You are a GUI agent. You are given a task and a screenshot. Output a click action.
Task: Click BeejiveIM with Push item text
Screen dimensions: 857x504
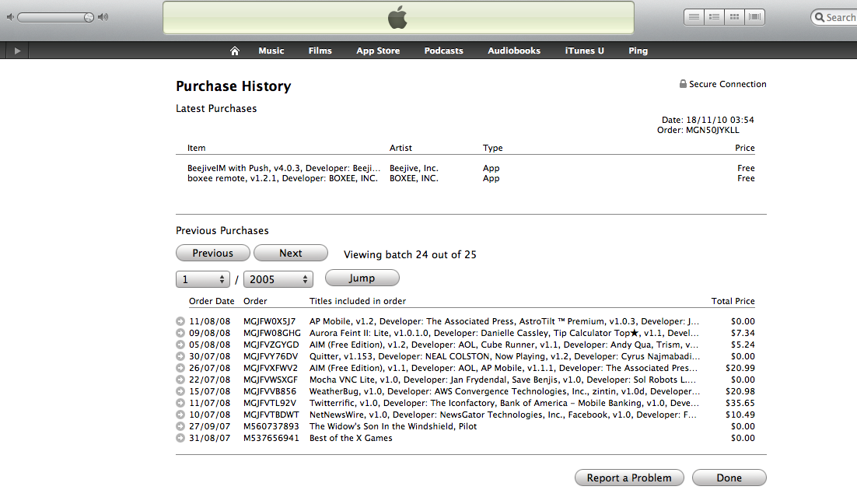click(x=284, y=168)
